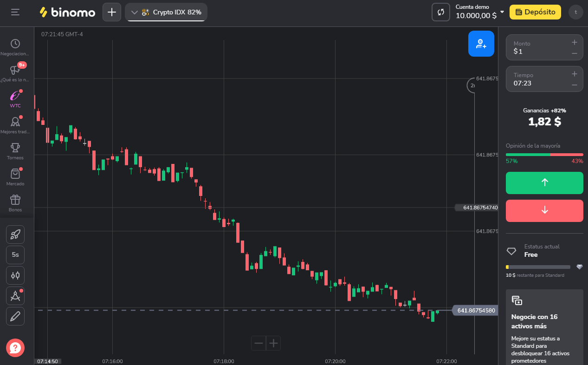Click the 10.000,00 $ balance
The width and height of the screenshot is (588, 365).
point(476,15)
